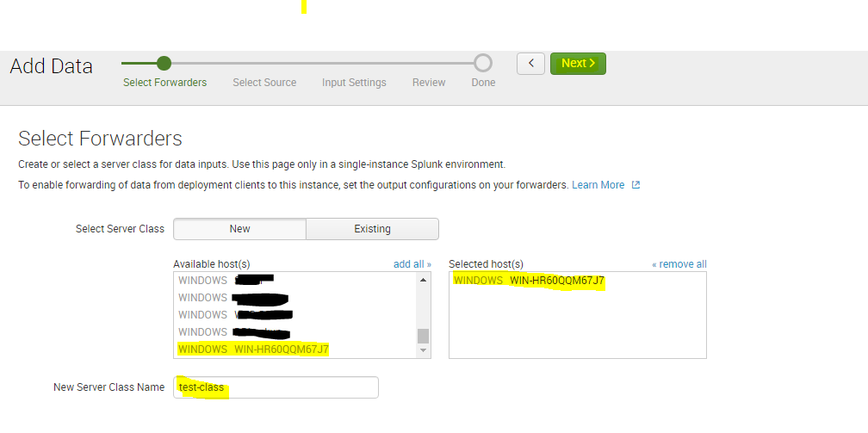Select the first redacted WINDOWS host row
The image size is (868, 433).
point(296,280)
